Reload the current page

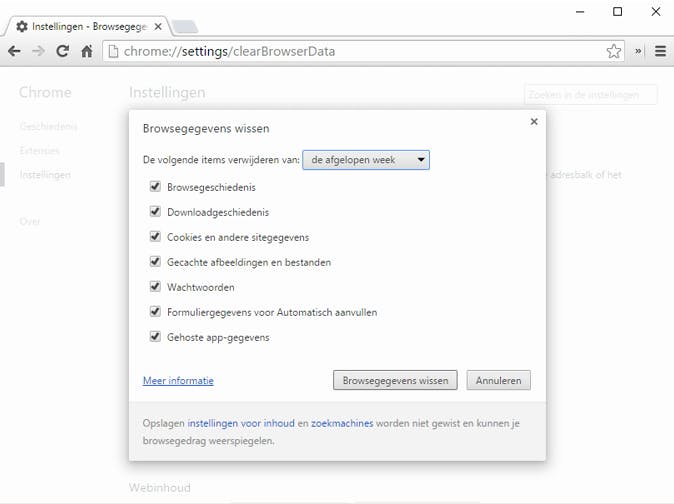pos(63,51)
